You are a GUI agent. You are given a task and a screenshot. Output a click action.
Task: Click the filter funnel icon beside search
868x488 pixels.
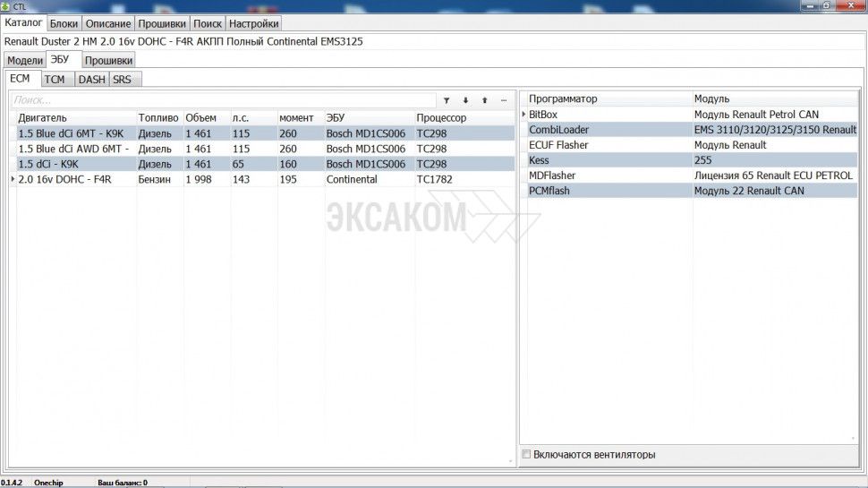[447, 100]
